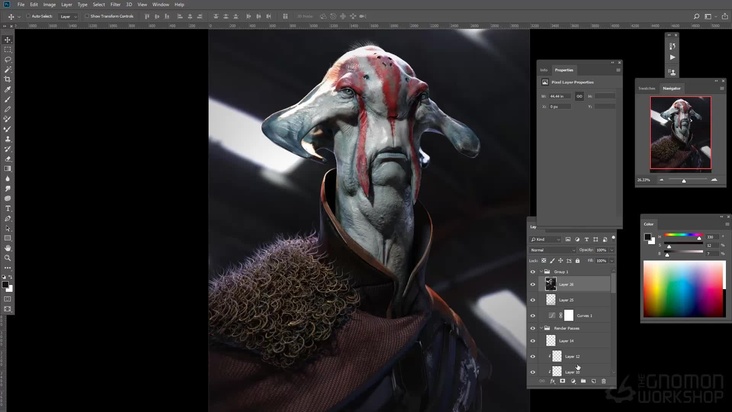Screen dimensions: 732x412
Task: Select the Horizontal Type tool
Action: tap(7, 208)
